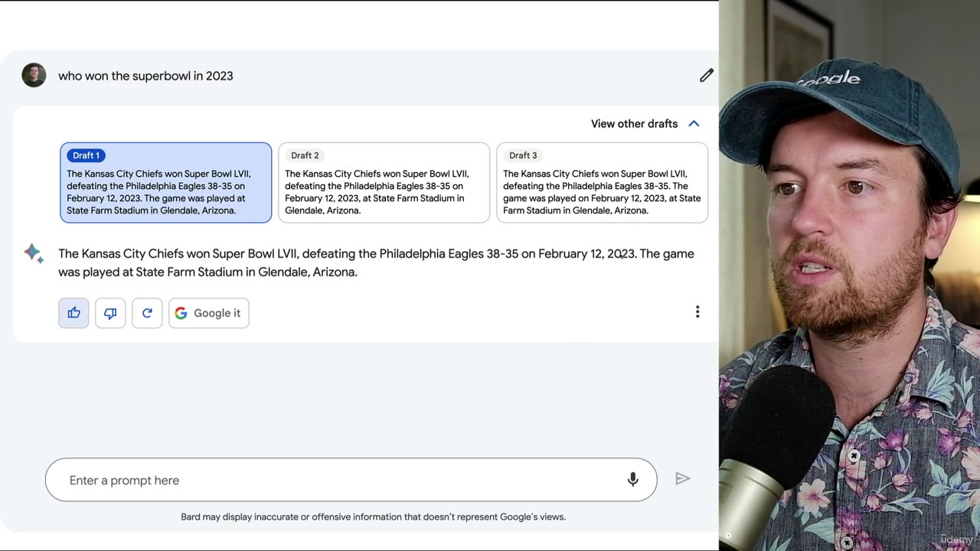Image resolution: width=980 pixels, height=551 pixels.
Task: Click the thumbs down bad response icon
Action: tap(110, 313)
